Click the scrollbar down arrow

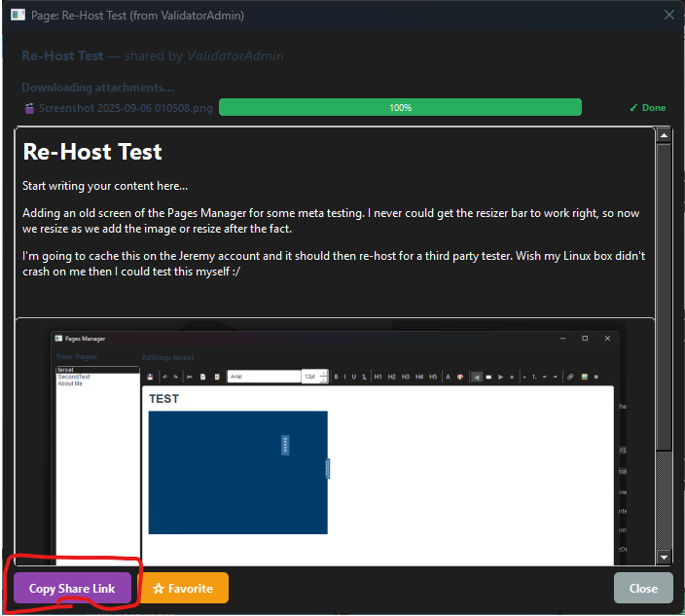(x=664, y=557)
